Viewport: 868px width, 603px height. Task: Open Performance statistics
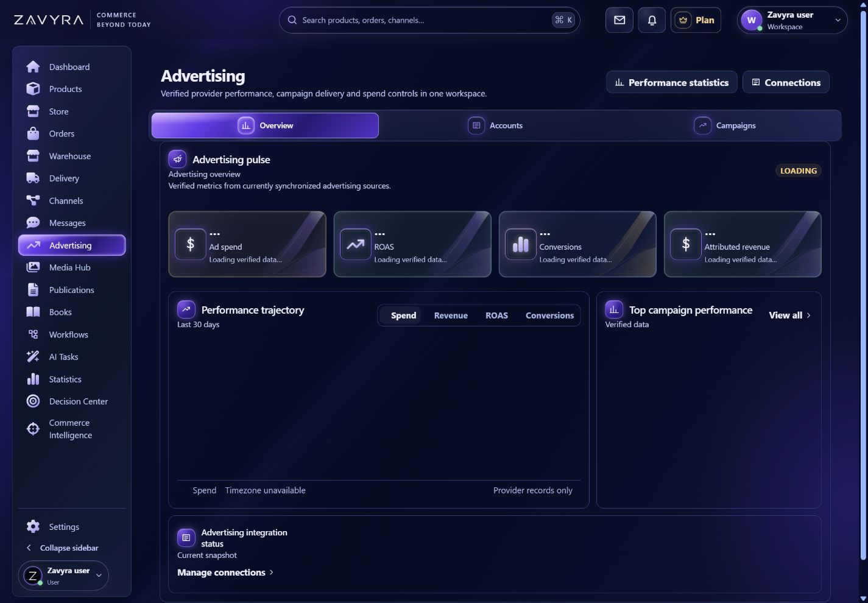[671, 82]
